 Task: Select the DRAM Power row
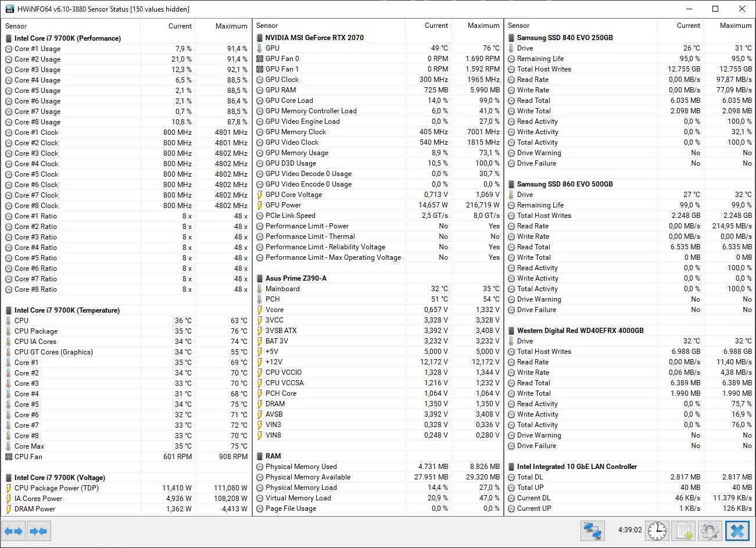pos(127,509)
